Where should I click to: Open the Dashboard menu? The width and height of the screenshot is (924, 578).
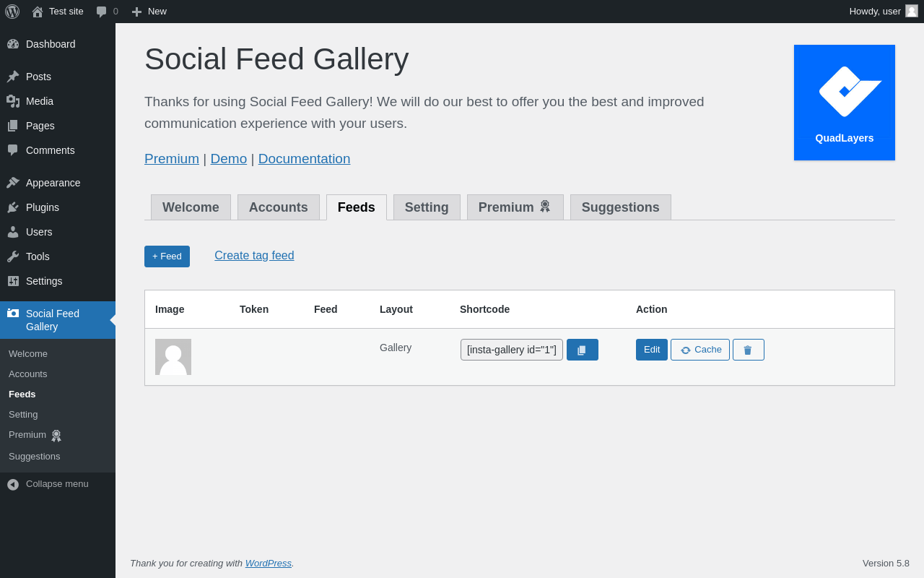51,44
